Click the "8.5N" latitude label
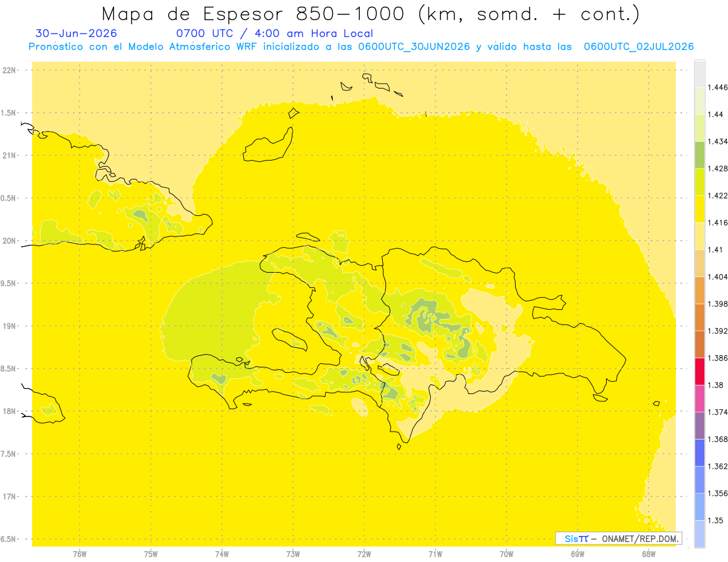The height and width of the screenshot is (562, 728). pos(9,369)
